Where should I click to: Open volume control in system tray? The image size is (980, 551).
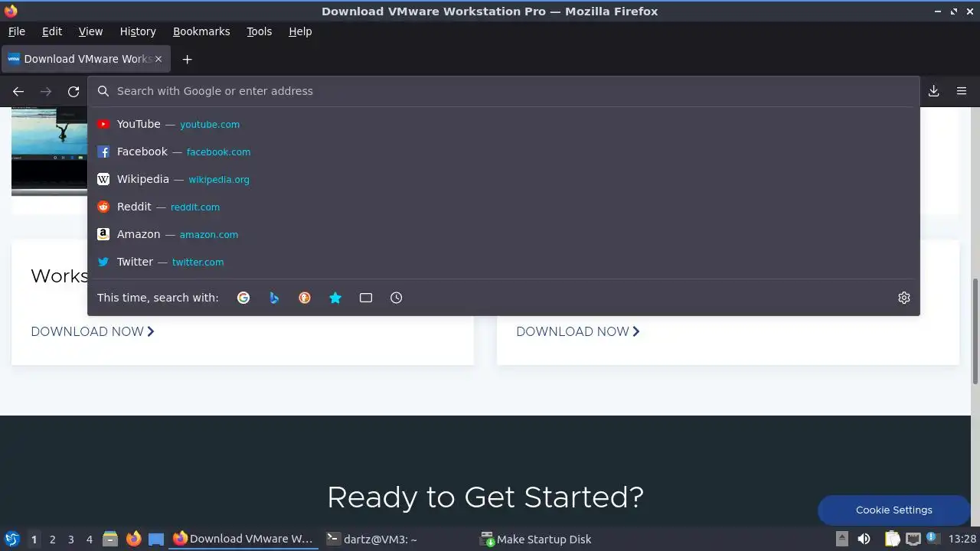point(864,539)
